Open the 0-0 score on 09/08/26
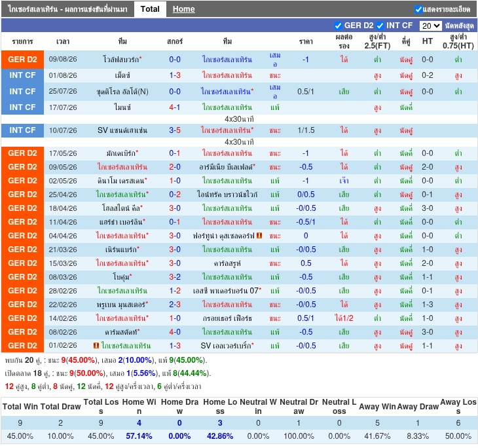The width and height of the screenshot is (478, 448). pyautogui.click(x=175, y=60)
